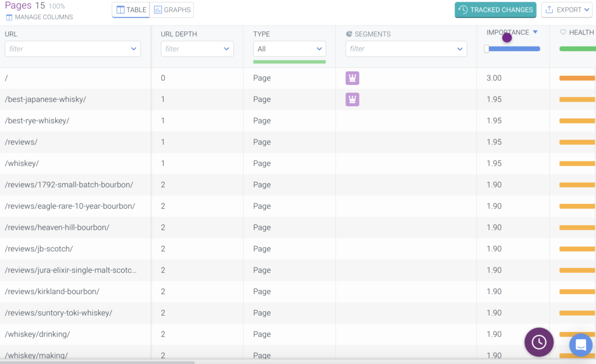Click the Pages 15 heading

(24, 5)
